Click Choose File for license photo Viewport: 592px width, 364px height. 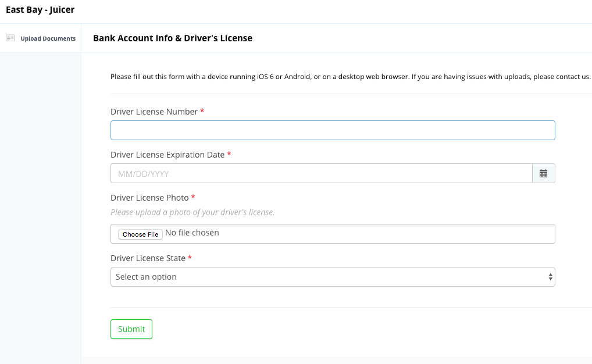click(x=141, y=234)
